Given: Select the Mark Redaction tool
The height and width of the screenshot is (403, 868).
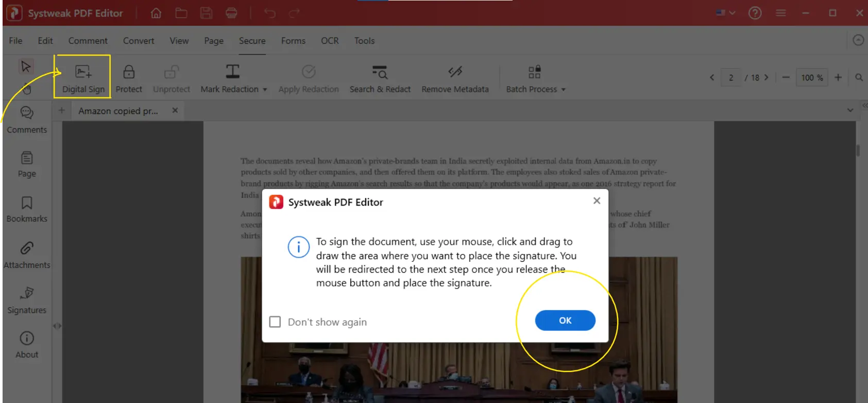Looking at the screenshot, I should coord(230,79).
